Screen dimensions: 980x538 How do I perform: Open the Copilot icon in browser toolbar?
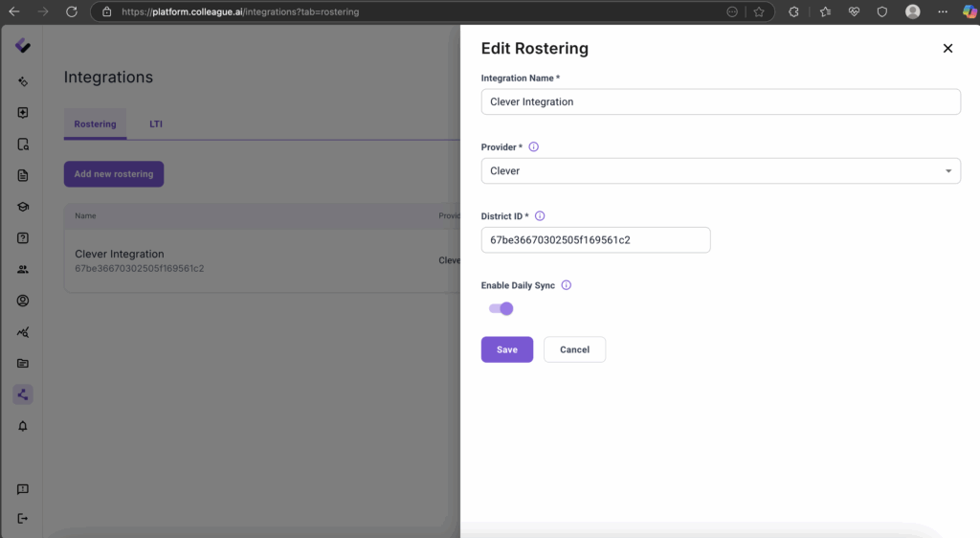coord(969,11)
